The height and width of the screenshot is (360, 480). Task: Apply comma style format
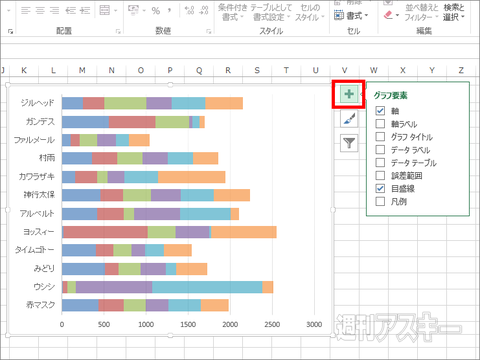(x=170, y=11)
